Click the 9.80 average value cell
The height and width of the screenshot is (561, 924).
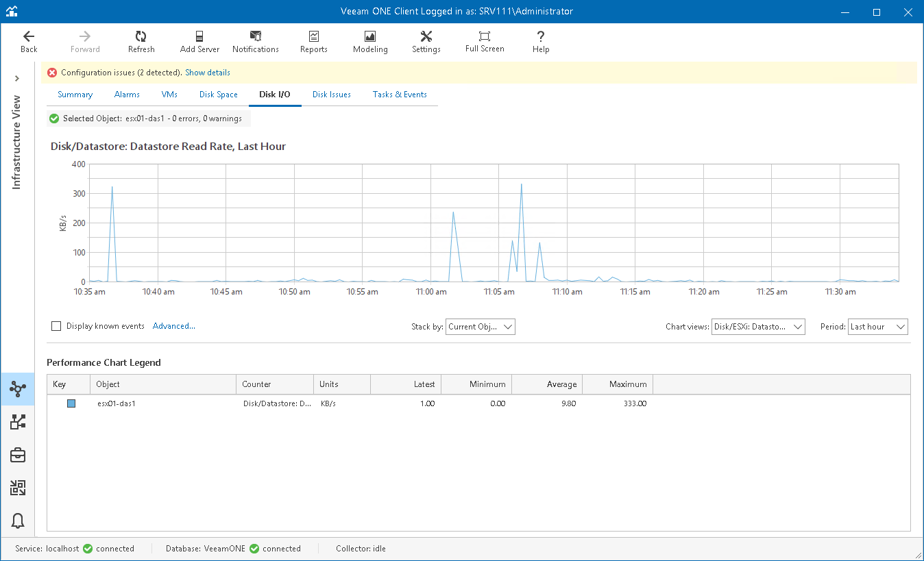click(x=568, y=403)
